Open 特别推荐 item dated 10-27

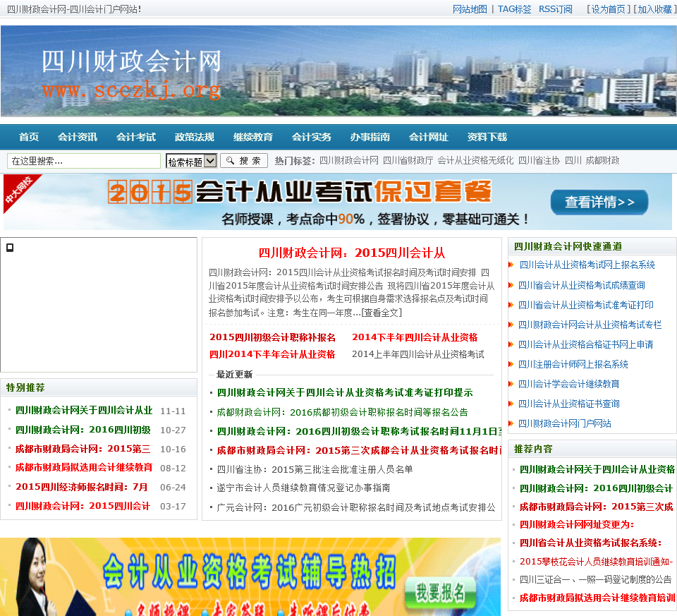pos(83,430)
